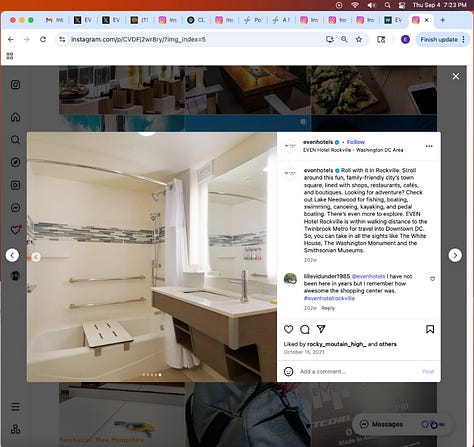
Task: Click the comment bubble icon under post
Action: tap(305, 329)
